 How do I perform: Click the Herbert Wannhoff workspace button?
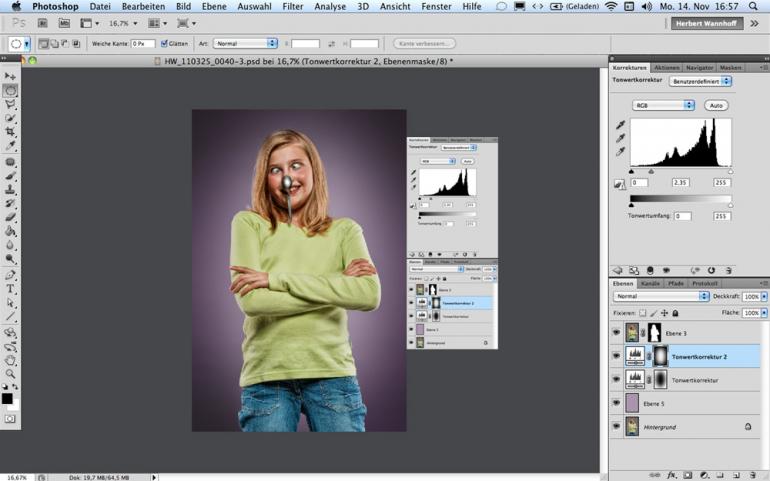[706, 23]
